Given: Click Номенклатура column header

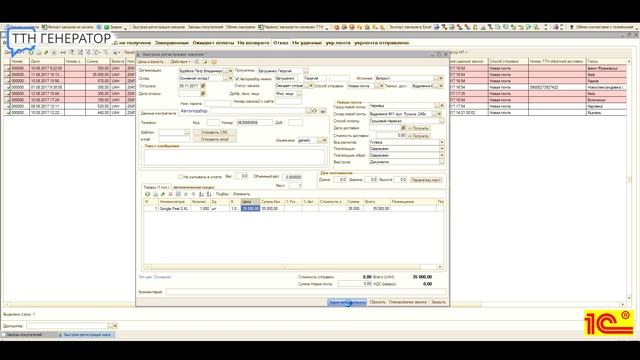Looking at the screenshot, I should click(173, 202).
